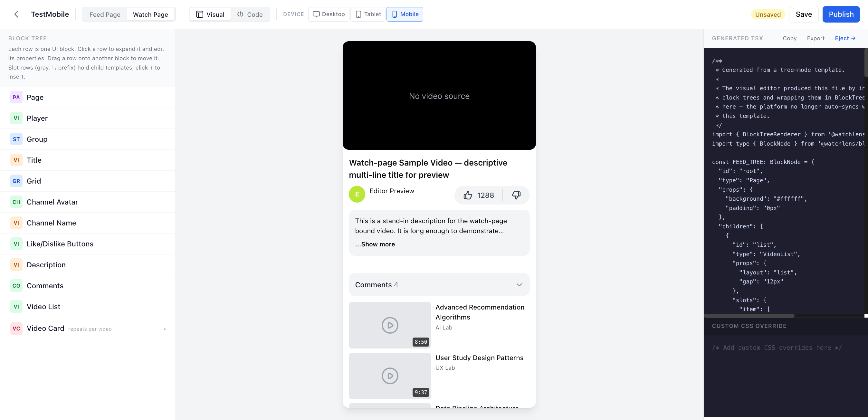Select Desktop device preview
Screen dimensions: 868x420
(x=329, y=14)
